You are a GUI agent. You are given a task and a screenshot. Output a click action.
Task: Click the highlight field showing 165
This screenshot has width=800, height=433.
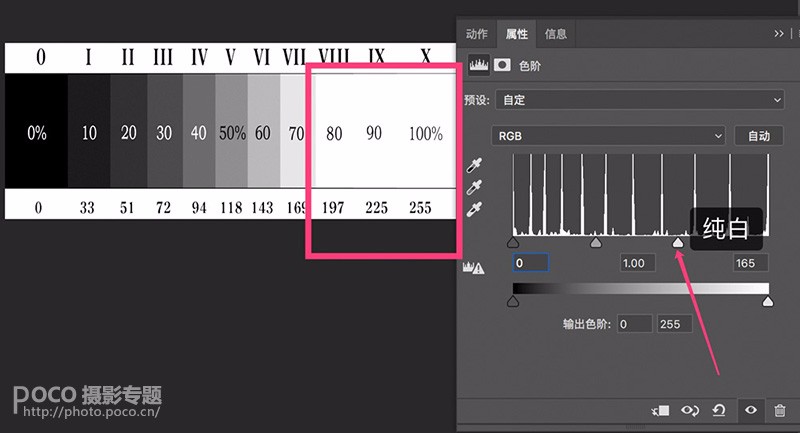750,263
